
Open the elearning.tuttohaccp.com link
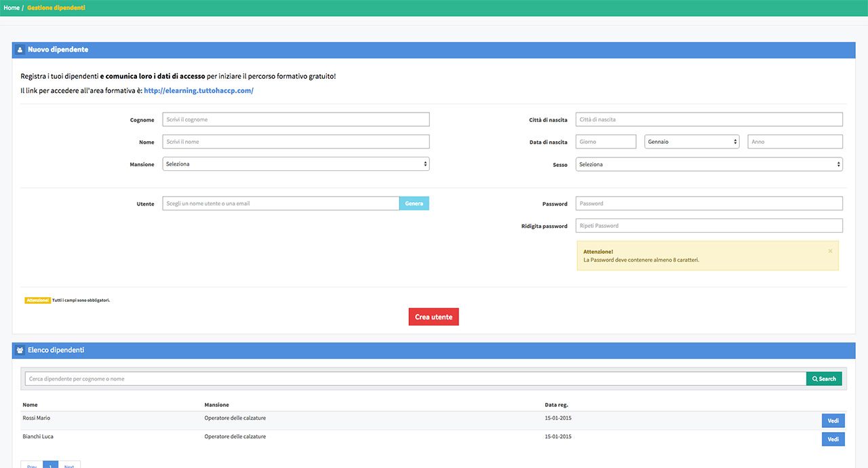coord(199,91)
